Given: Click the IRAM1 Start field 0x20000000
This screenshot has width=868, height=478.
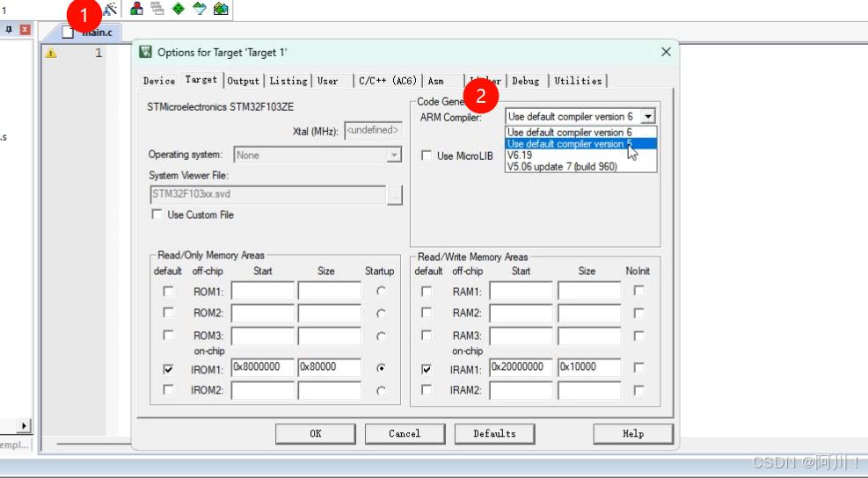Looking at the screenshot, I should coord(521,367).
